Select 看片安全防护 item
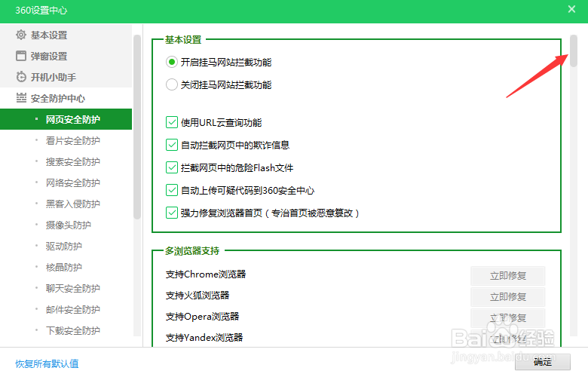The image size is (588, 377). coord(66,141)
